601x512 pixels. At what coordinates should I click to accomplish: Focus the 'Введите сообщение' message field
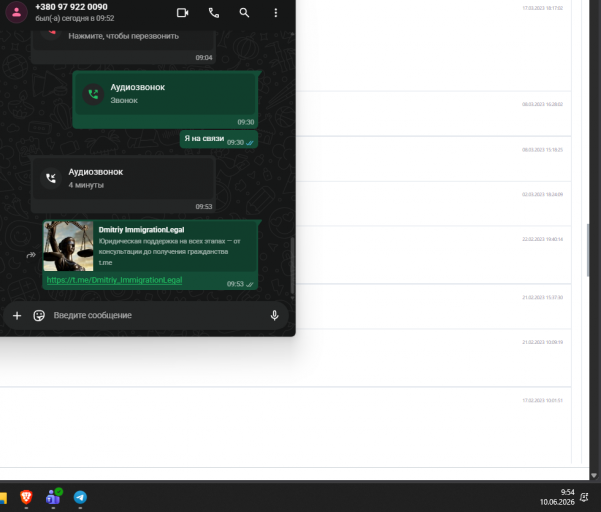coord(159,315)
